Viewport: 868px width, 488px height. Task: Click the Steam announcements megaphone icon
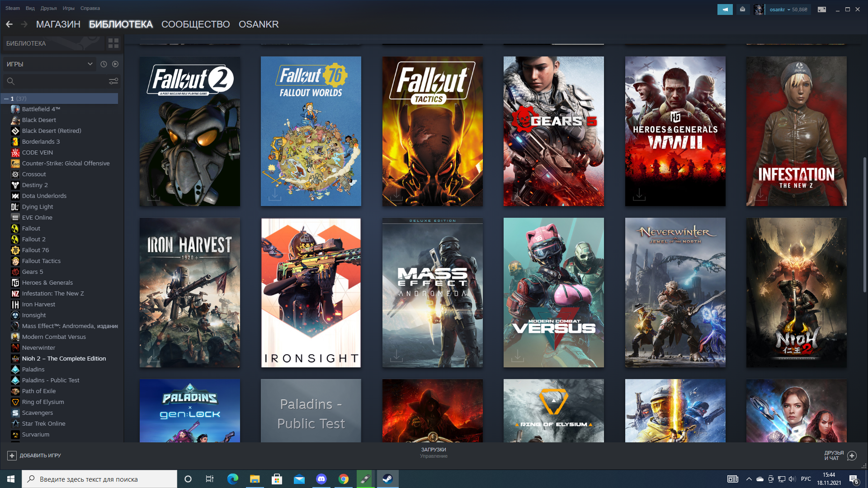(x=725, y=9)
